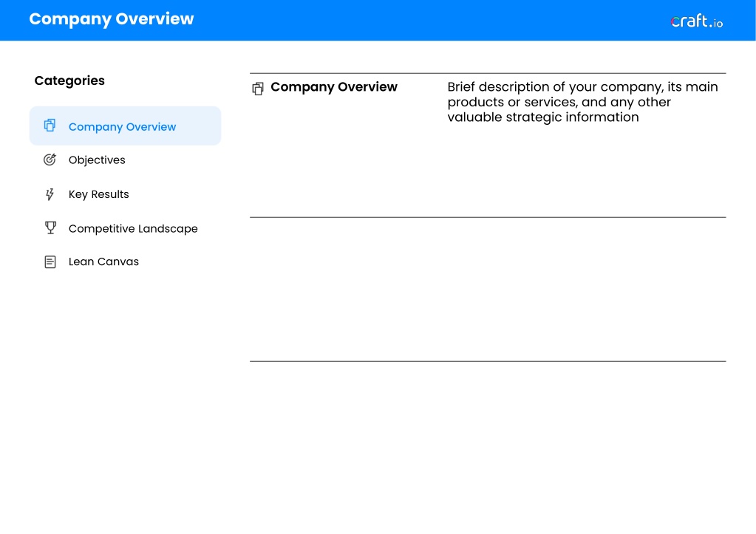The height and width of the screenshot is (534, 756).
Task: Click the Company Overview sidebar icon
Action: [50, 126]
